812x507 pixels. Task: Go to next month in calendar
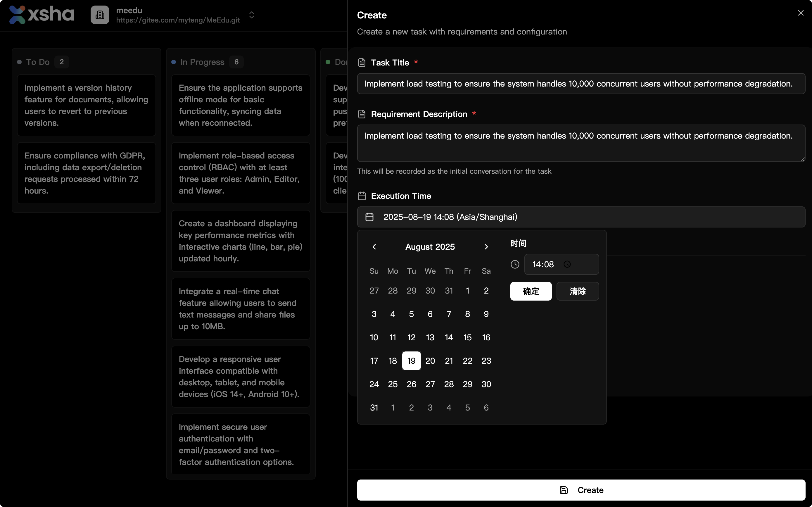pyautogui.click(x=486, y=247)
